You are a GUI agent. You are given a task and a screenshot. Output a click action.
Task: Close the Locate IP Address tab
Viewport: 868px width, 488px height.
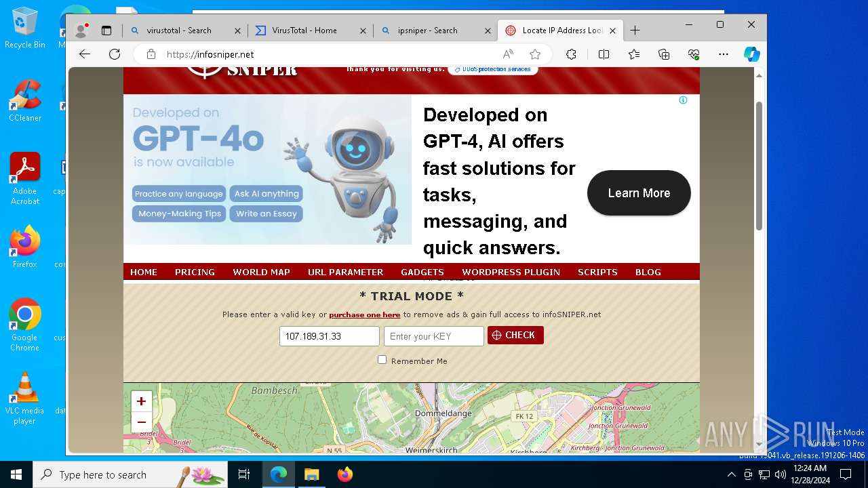(x=612, y=30)
